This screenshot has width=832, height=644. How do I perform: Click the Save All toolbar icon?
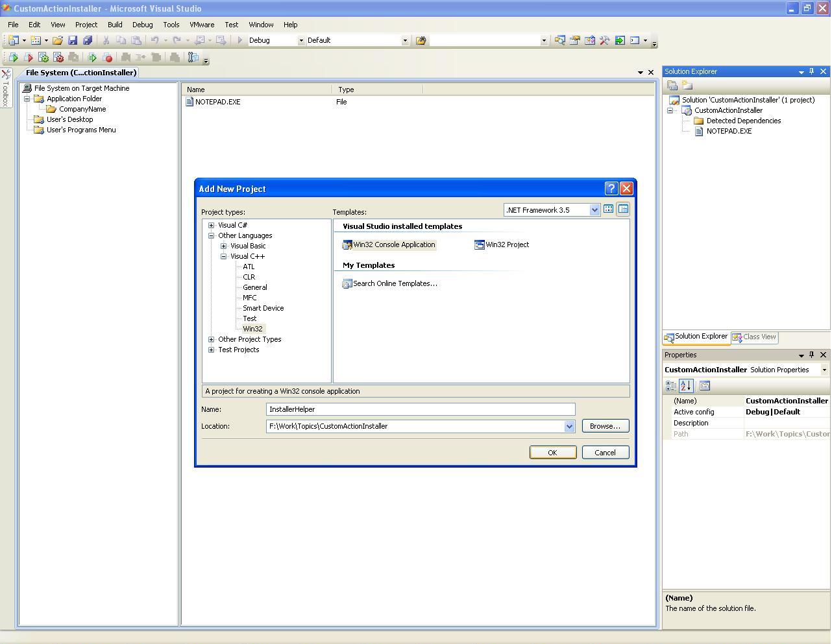87,40
